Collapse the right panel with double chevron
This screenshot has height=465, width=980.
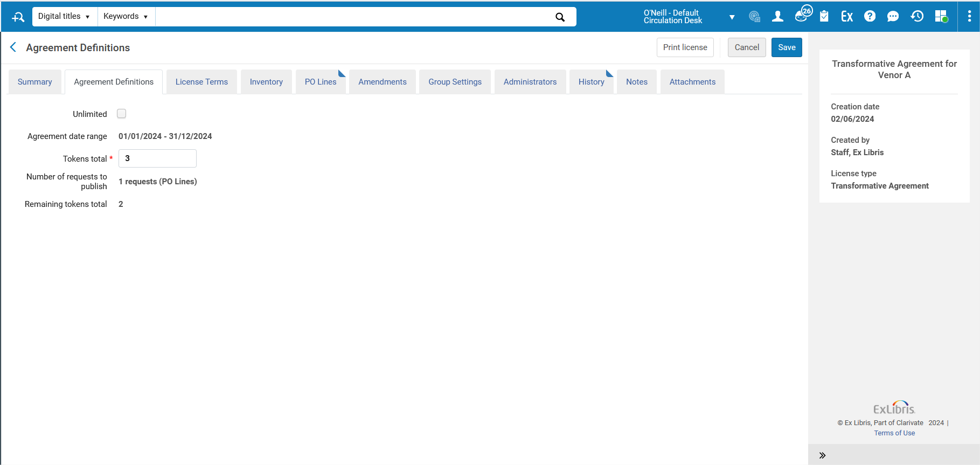coord(822,455)
